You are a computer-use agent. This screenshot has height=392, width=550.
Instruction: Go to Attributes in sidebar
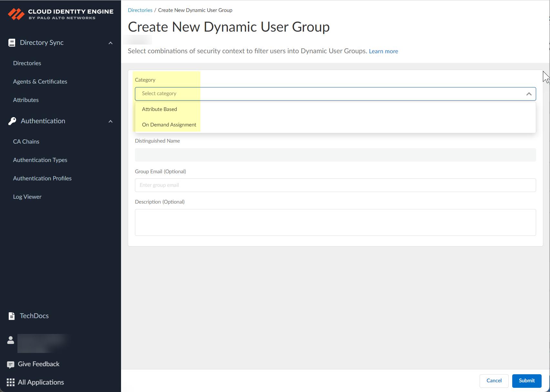pos(26,100)
